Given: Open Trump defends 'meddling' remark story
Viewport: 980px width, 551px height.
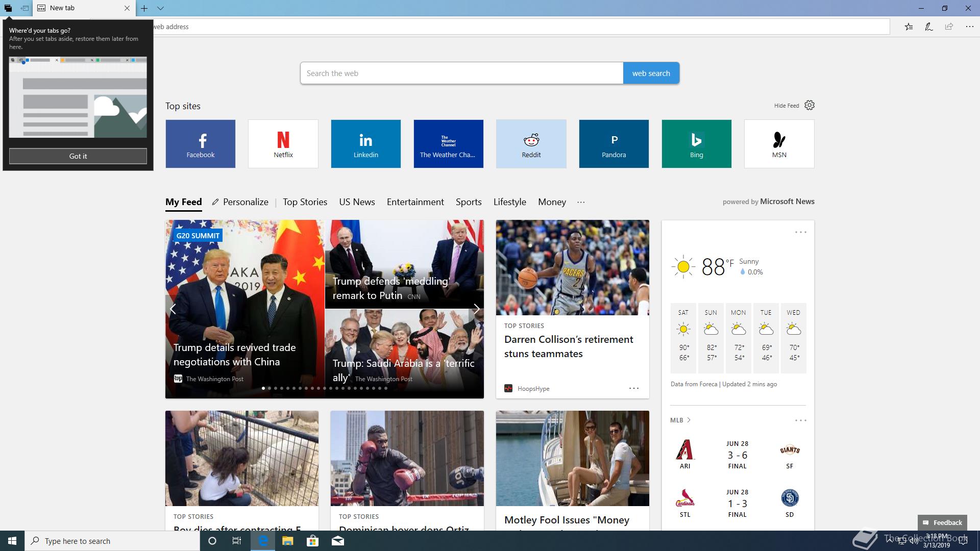Looking at the screenshot, I should 391,288.
